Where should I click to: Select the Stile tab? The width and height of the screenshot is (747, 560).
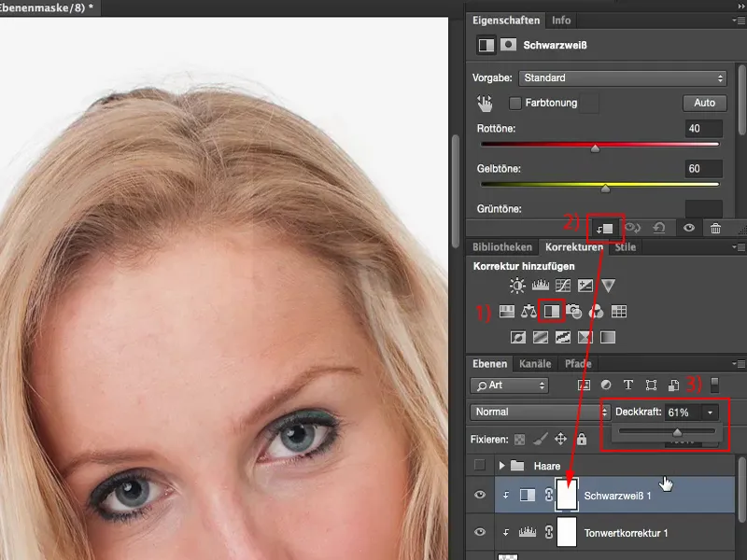(625, 247)
